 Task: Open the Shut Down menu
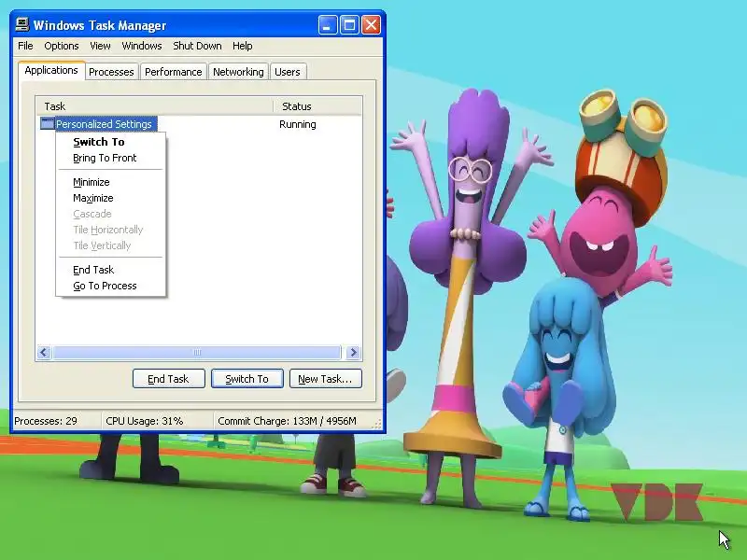tap(197, 46)
